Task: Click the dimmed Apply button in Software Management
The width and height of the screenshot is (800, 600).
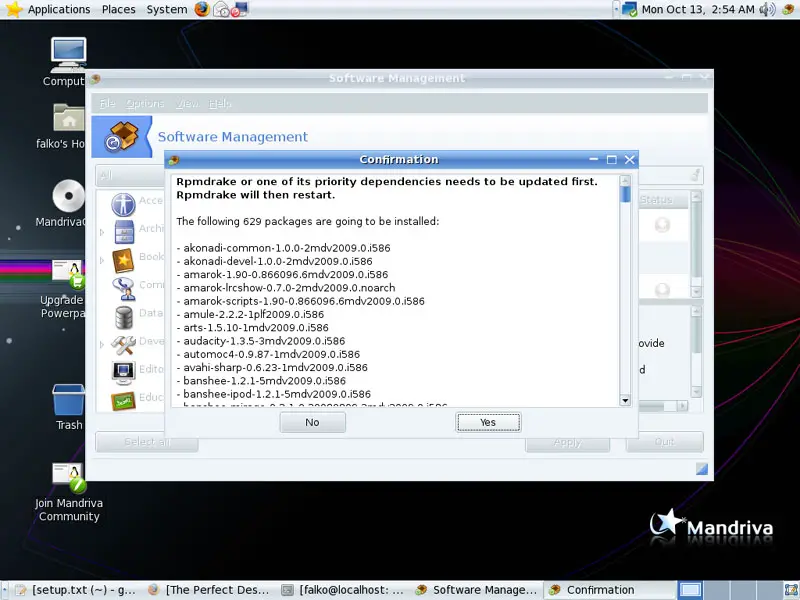Action: pos(567,442)
